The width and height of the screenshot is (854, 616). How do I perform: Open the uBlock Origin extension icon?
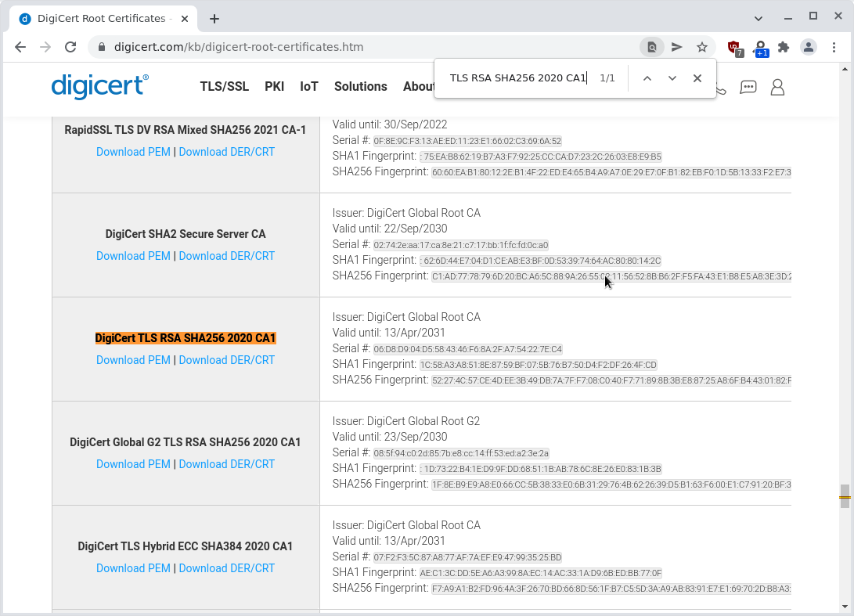click(735, 48)
